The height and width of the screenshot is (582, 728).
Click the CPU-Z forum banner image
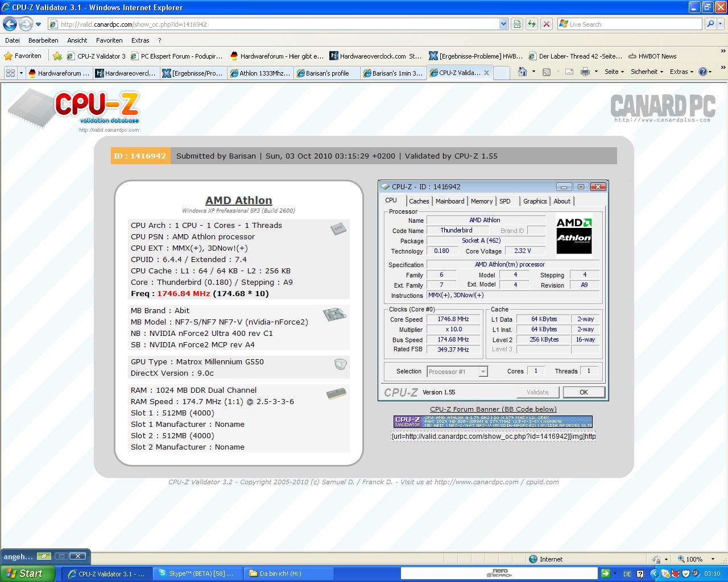[x=493, y=421]
